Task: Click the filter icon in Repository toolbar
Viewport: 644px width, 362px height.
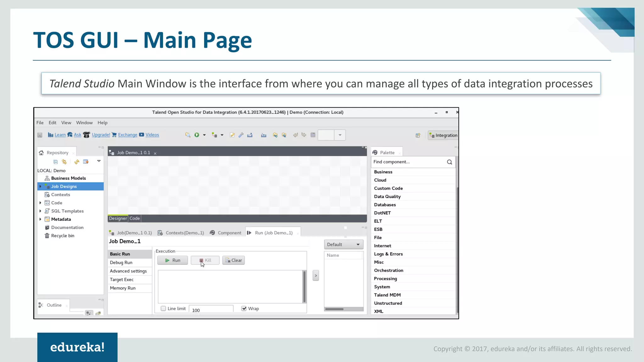Action: coord(86,162)
